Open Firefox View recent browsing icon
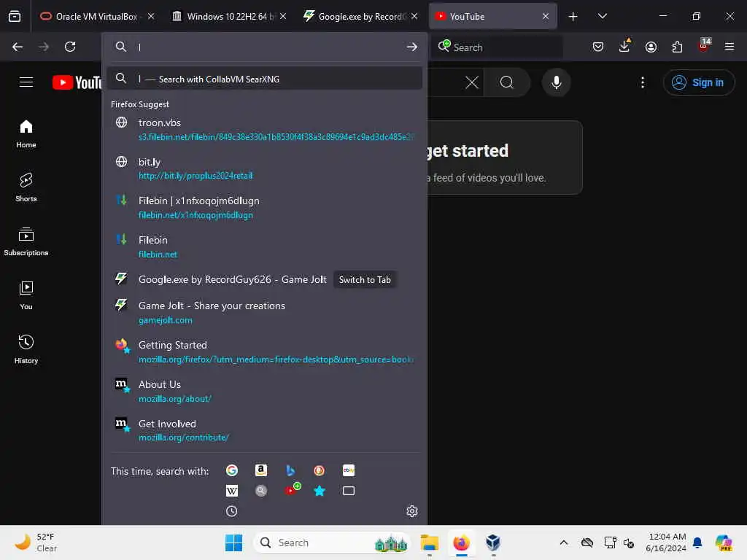The width and height of the screenshot is (747, 560). [15, 17]
